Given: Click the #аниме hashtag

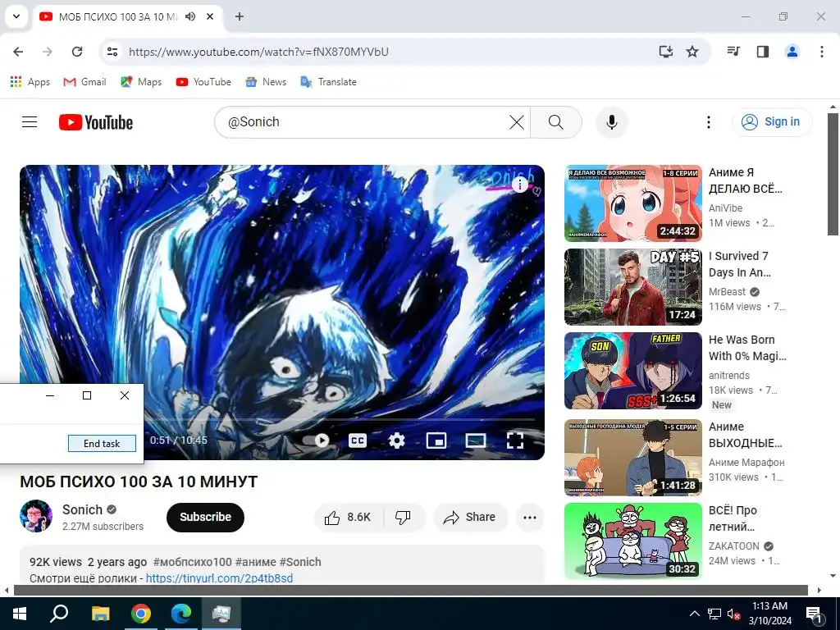Looking at the screenshot, I should click(256, 562).
